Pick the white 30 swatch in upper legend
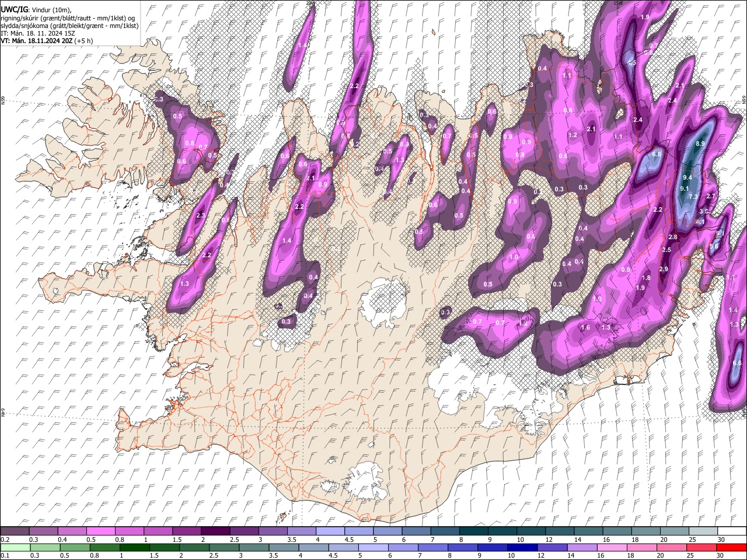The width and height of the screenshot is (747, 560). coord(731,531)
